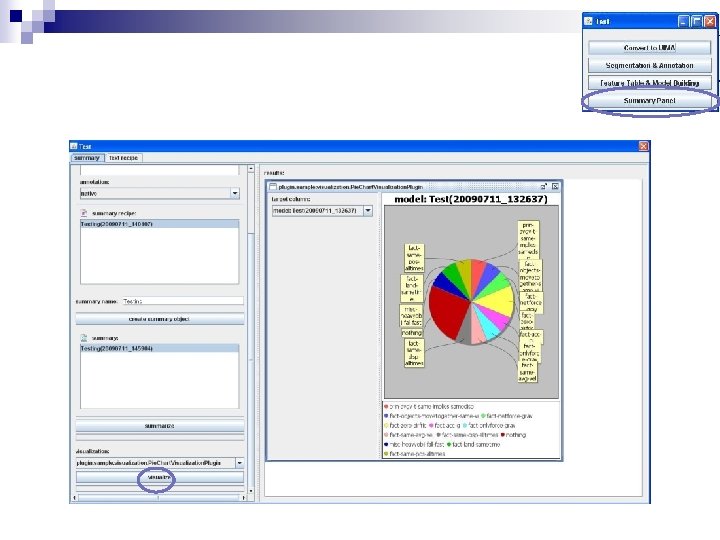Open the annotation dropdown showing native

235,193
